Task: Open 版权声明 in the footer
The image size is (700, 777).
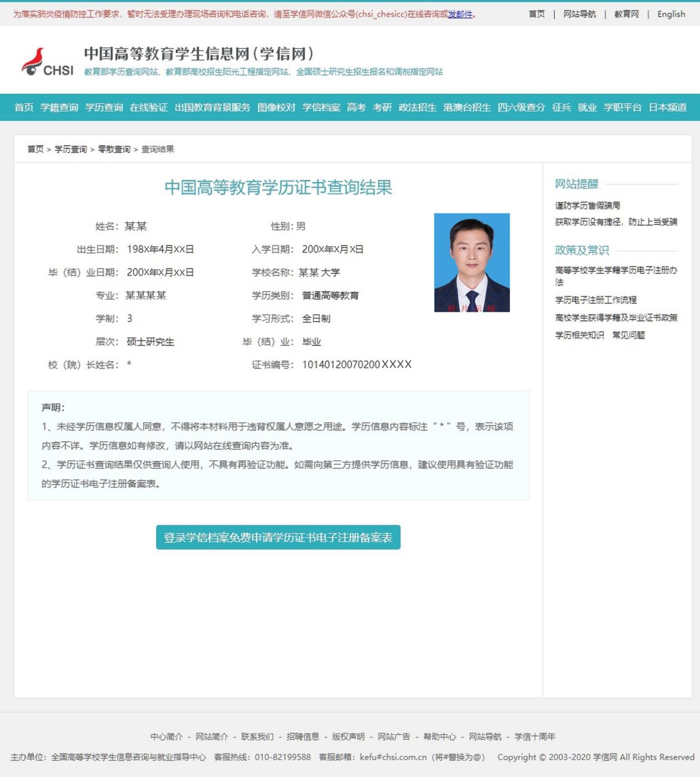Action: [x=348, y=737]
